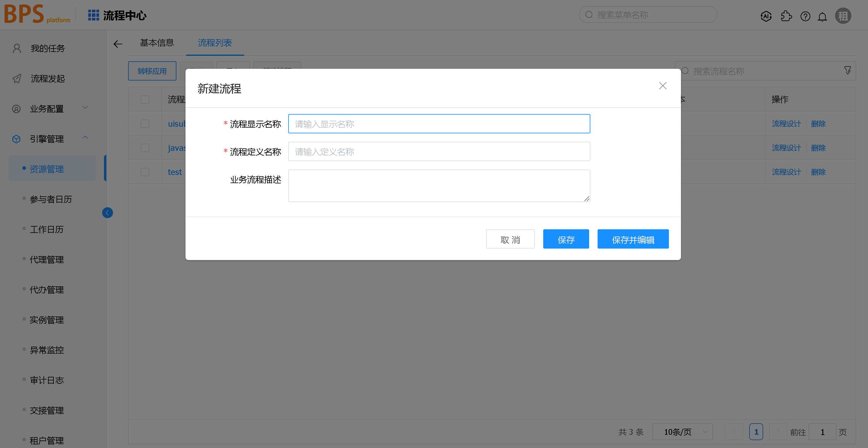Check the checkbox on the test row
This screenshot has height=448, width=868.
145,171
